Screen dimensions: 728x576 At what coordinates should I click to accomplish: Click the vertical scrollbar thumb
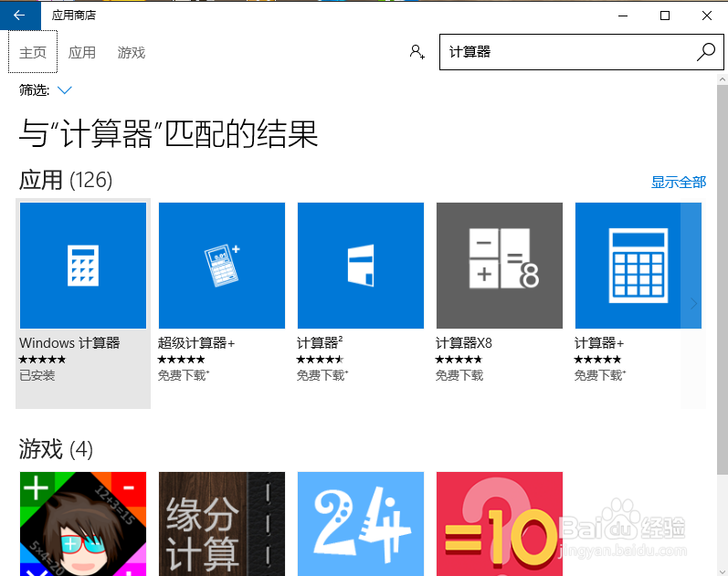(723, 280)
